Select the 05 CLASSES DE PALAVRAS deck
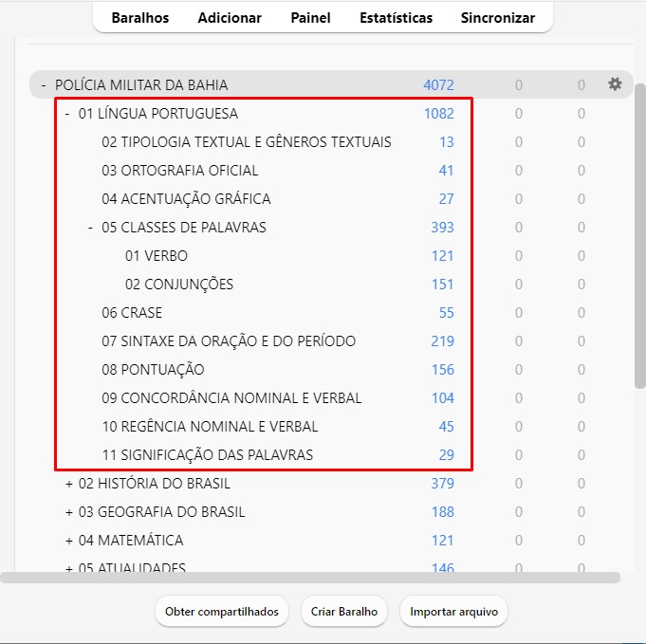This screenshot has height=644, width=646. 184,227
